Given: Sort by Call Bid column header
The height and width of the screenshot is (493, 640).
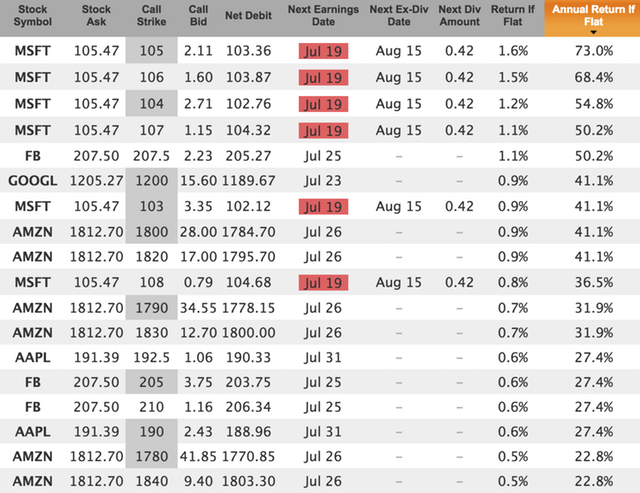Looking at the screenshot, I should tap(198, 16).
